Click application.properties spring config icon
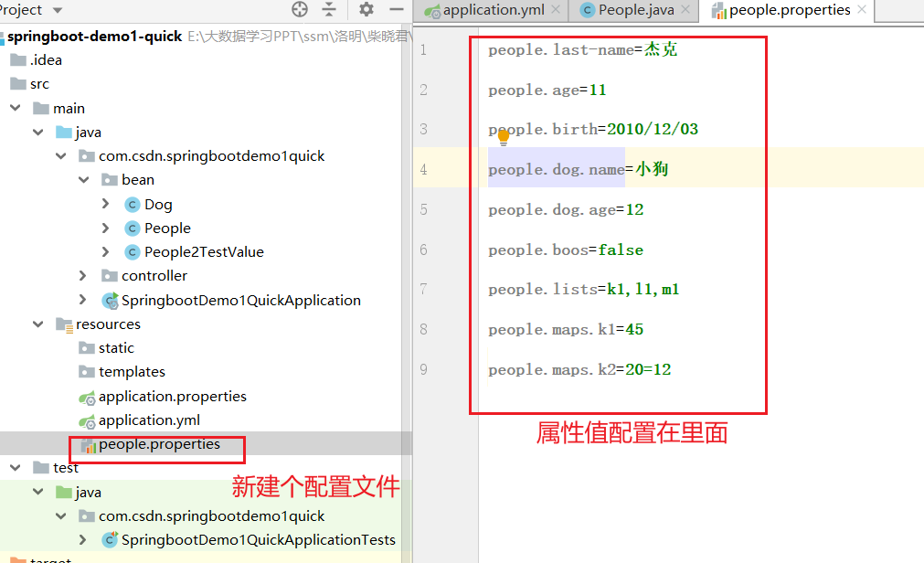This screenshot has height=563, width=924. tap(87, 398)
